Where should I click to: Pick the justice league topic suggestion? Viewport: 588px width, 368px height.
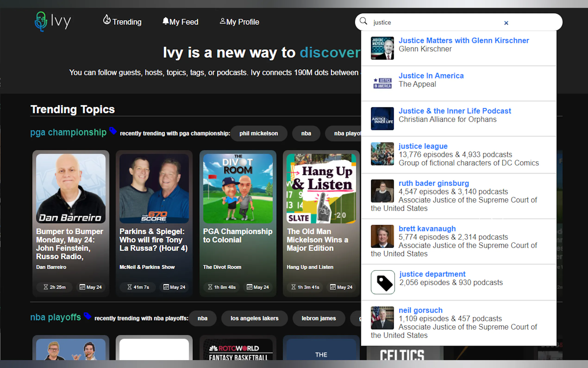pyautogui.click(x=423, y=146)
